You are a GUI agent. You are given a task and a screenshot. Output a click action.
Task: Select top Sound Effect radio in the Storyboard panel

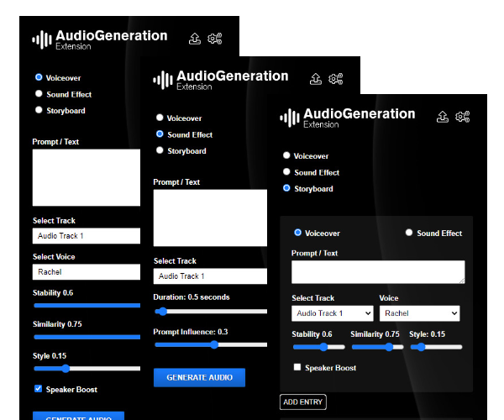click(286, 172)
